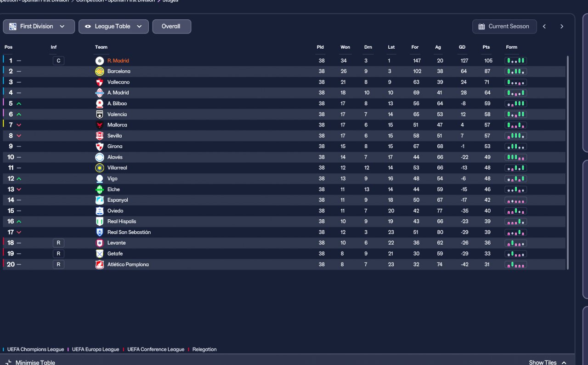Sort table by Team column header
The width and height of the screenshot is (588, 365).
[x=101, y=47]
